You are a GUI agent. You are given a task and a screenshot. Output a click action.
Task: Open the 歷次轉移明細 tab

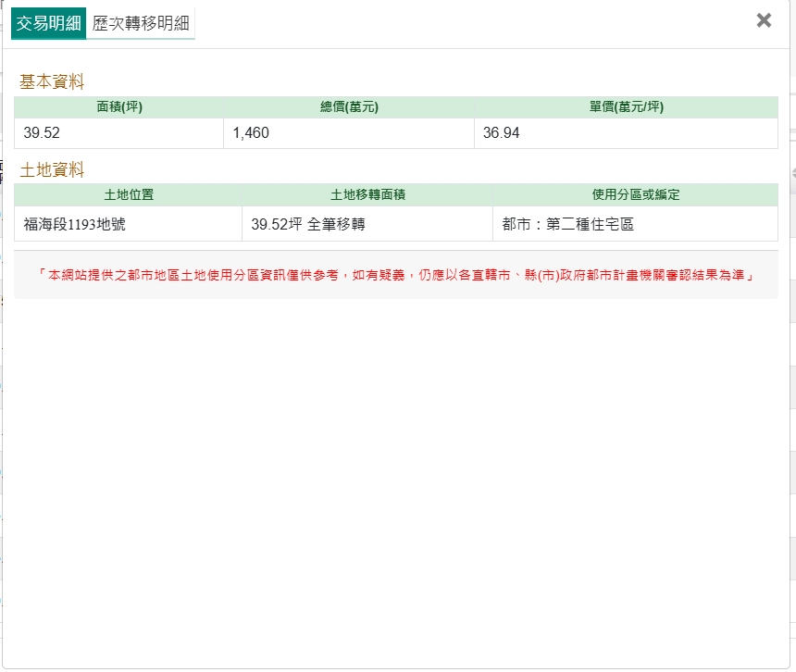(140, 23)
